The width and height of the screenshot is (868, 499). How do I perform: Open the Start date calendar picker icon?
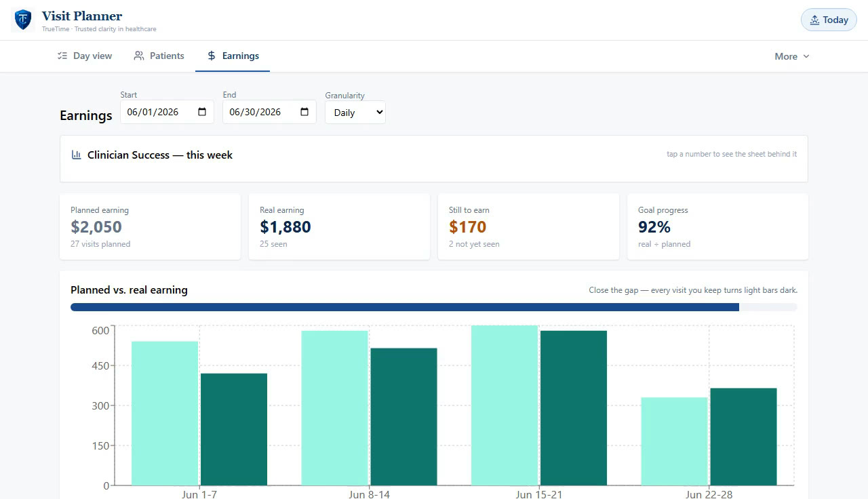coord(202,112)
